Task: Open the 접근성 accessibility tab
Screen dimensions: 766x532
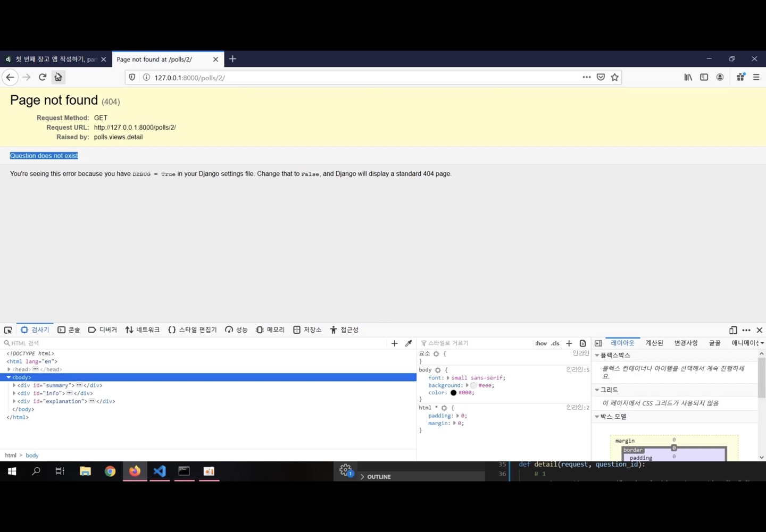Action: tap(344, 330)
